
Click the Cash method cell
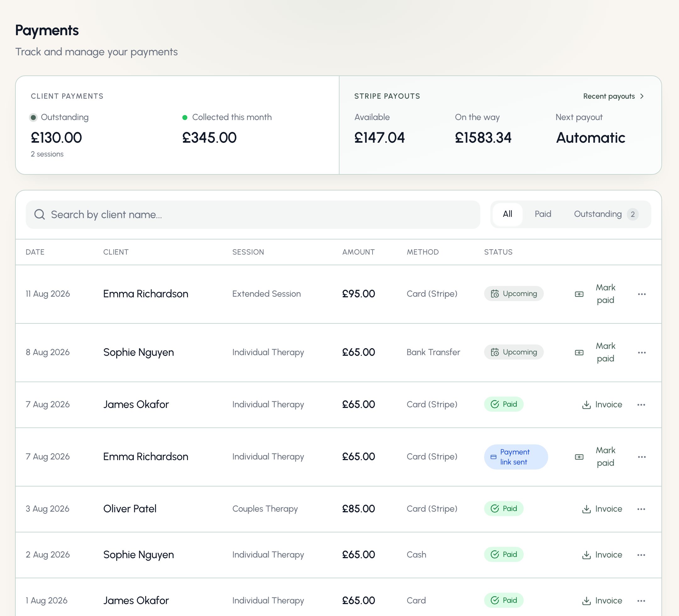(416, 554)
